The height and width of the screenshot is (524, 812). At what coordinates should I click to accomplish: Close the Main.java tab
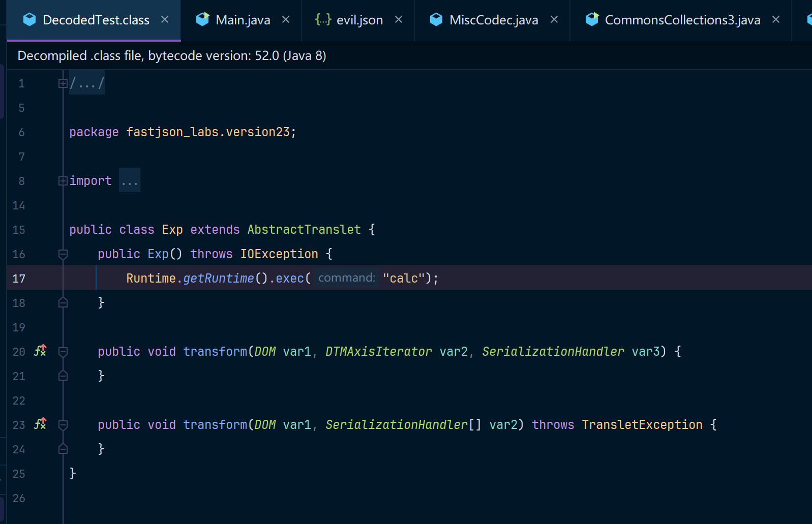(286, 19)
